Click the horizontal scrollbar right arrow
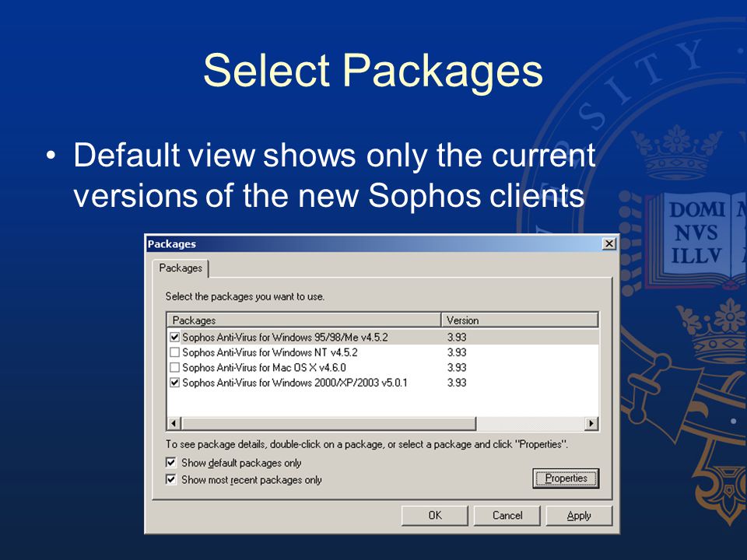This screenshot has width=747, height=560. [591, 423]
